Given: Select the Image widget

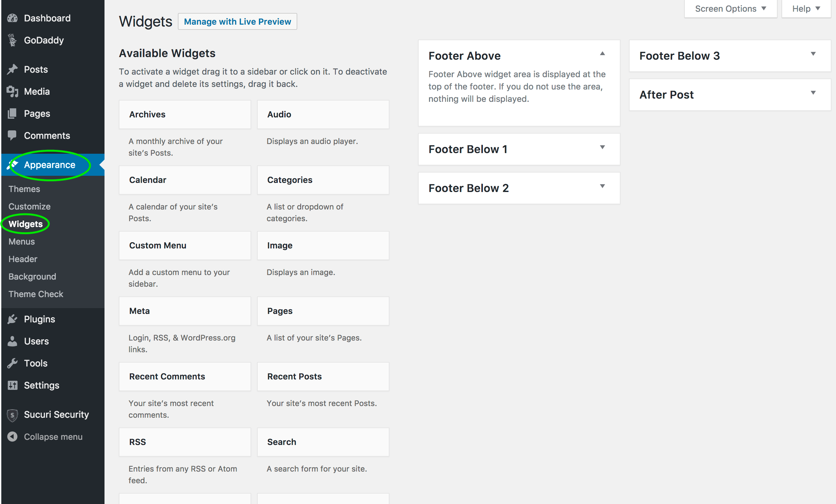Looking at the screenshot, I should (323, 245).
